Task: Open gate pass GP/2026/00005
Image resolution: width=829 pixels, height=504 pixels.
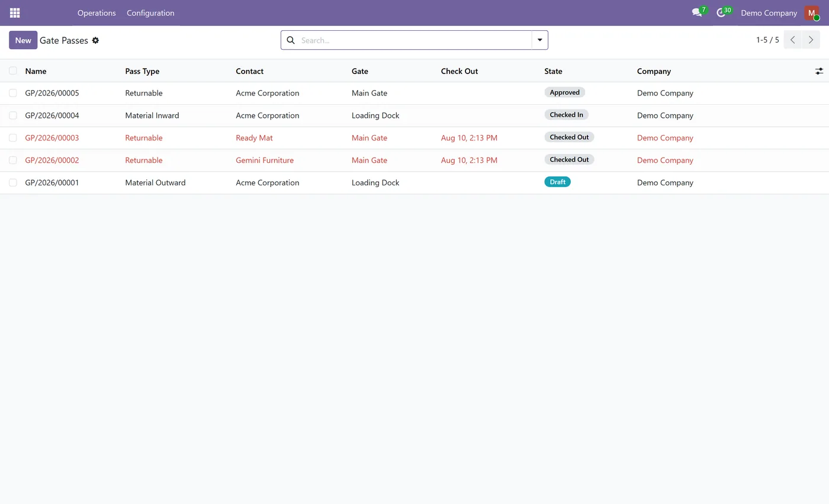Action: tap(52, 93)
